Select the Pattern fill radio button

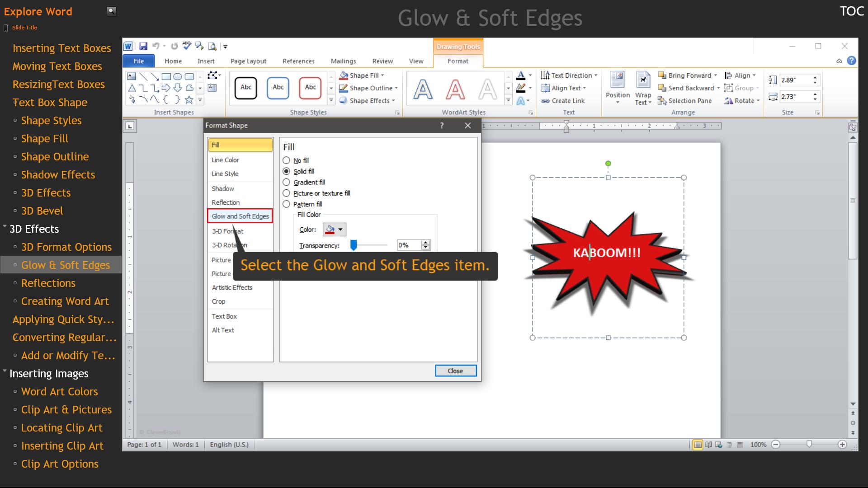286,203
